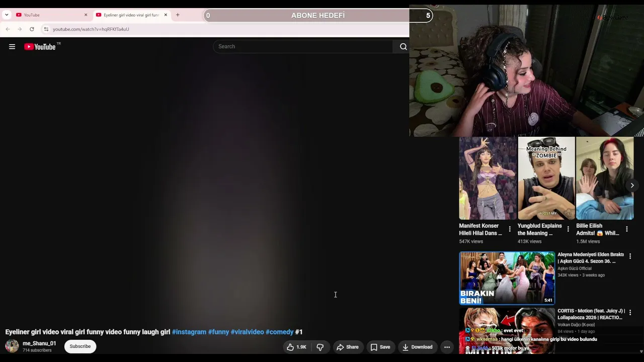Open the browser tab search dropdown

7,15
